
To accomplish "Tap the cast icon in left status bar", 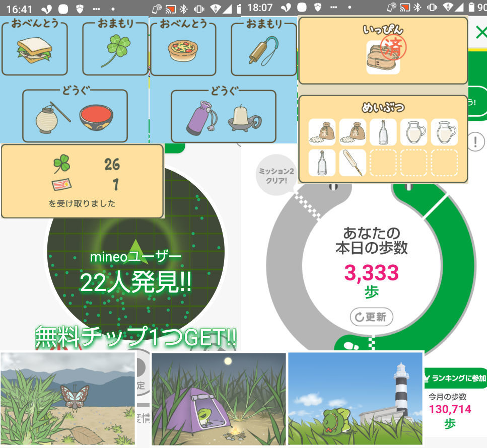I will pyautogui.click(x=171, y=10).
